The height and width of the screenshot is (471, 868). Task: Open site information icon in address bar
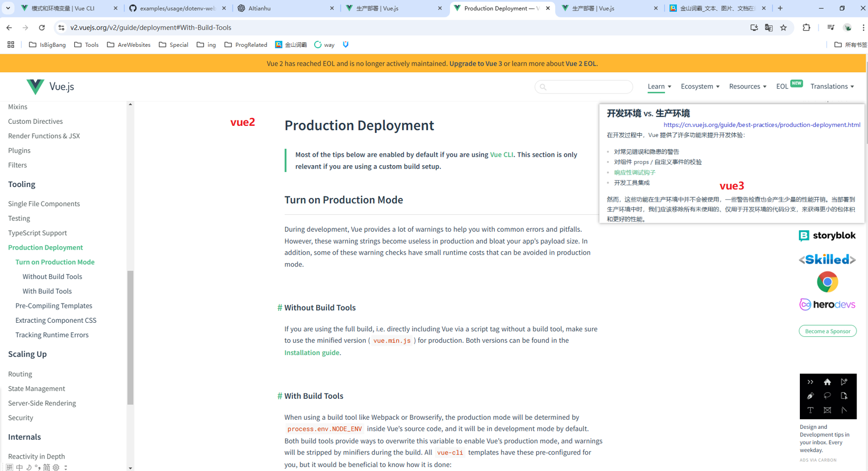coord(61,27)
